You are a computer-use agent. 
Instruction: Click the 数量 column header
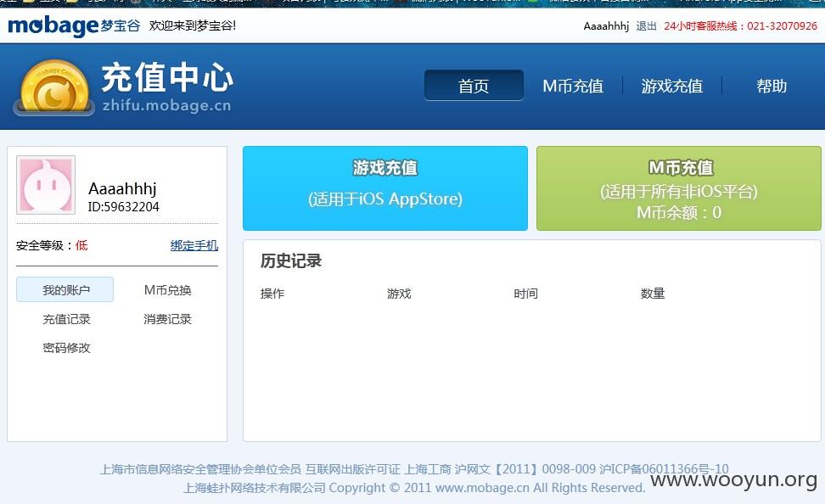[653, 294]
